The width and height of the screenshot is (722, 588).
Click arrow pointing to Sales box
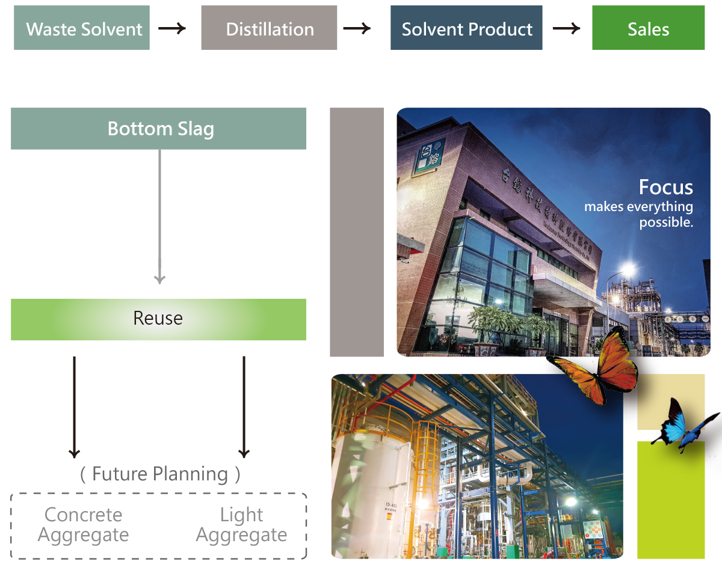click(x=566, y=28)
